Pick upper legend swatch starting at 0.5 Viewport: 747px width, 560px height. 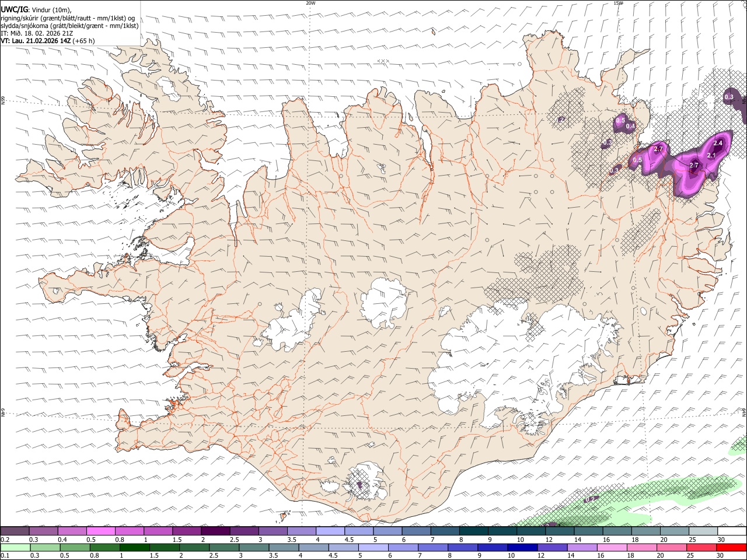point(100,531)
